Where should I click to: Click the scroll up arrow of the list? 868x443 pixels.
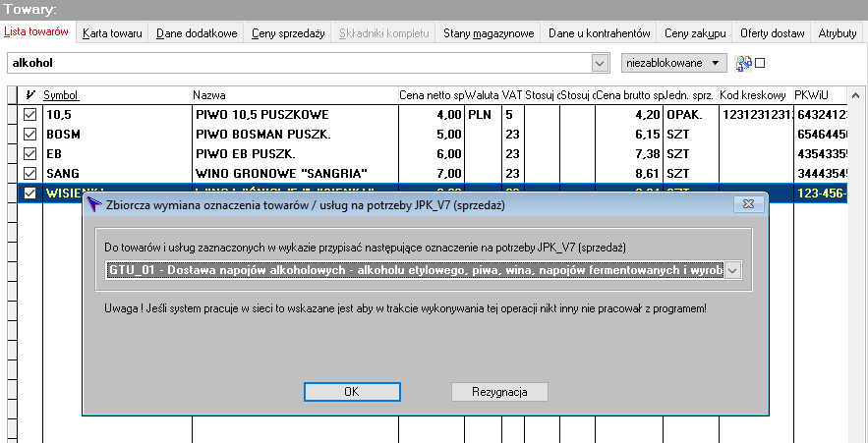tap(856, 95)
